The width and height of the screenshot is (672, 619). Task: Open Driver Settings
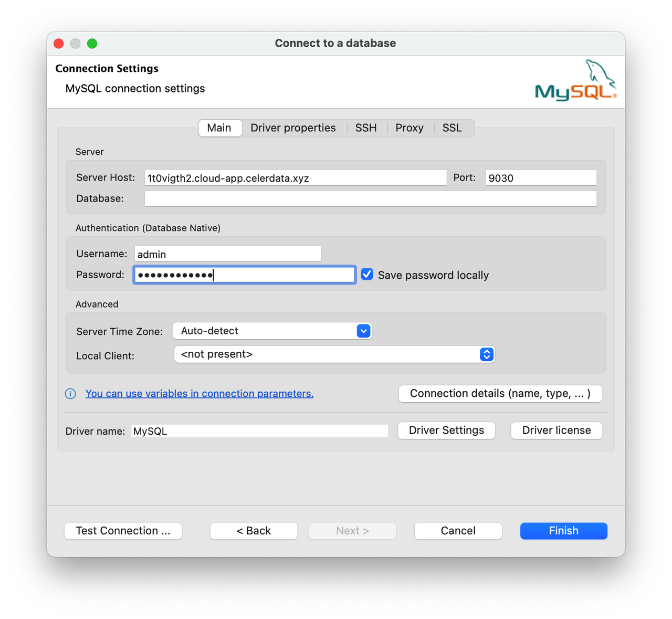446,430
